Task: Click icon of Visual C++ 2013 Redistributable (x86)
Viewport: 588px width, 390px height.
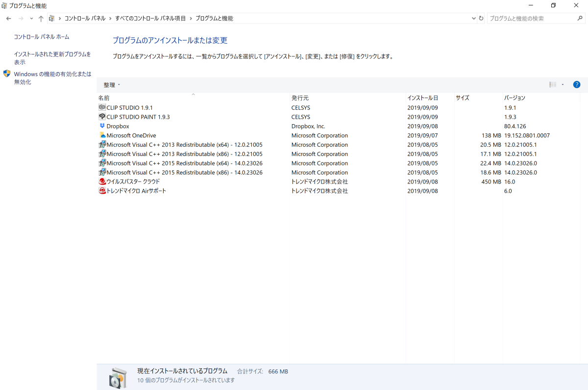Action: tap(102, 154)
